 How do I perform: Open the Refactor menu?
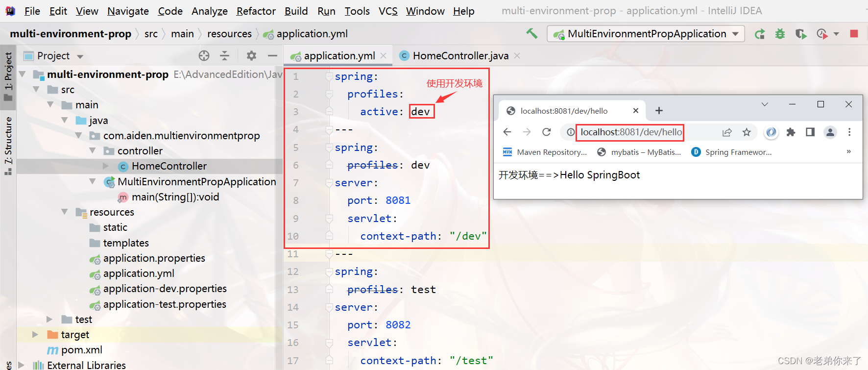[256, 11]
